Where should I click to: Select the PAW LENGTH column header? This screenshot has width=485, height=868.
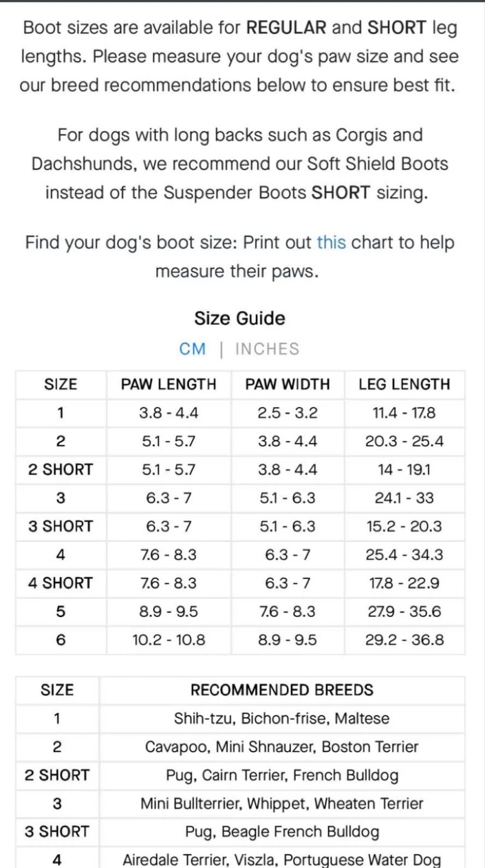[x=169, y=385]
